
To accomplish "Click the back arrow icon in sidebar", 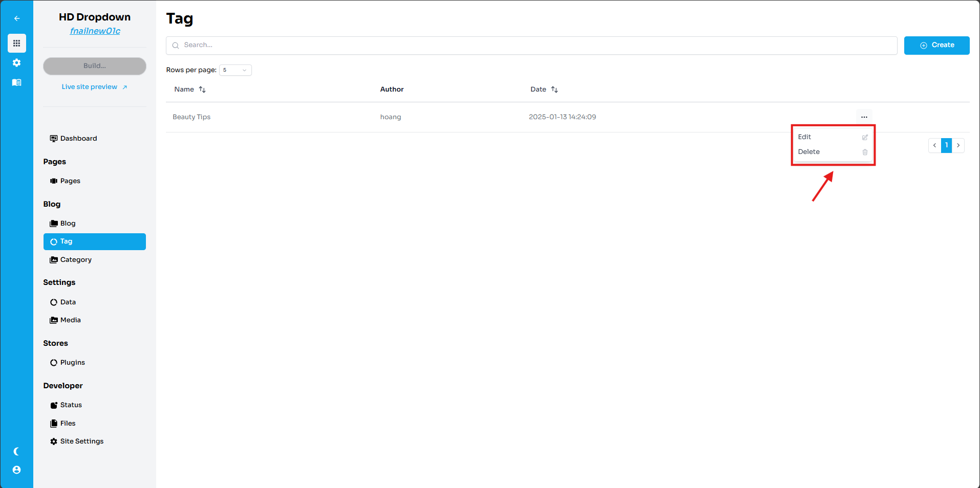I will pyautogui.click(x=17, y=18).
